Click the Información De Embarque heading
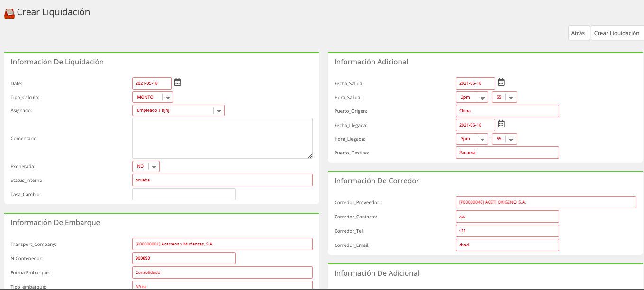The height and width of the screenshot is (290, 644). tap(55, 222)
